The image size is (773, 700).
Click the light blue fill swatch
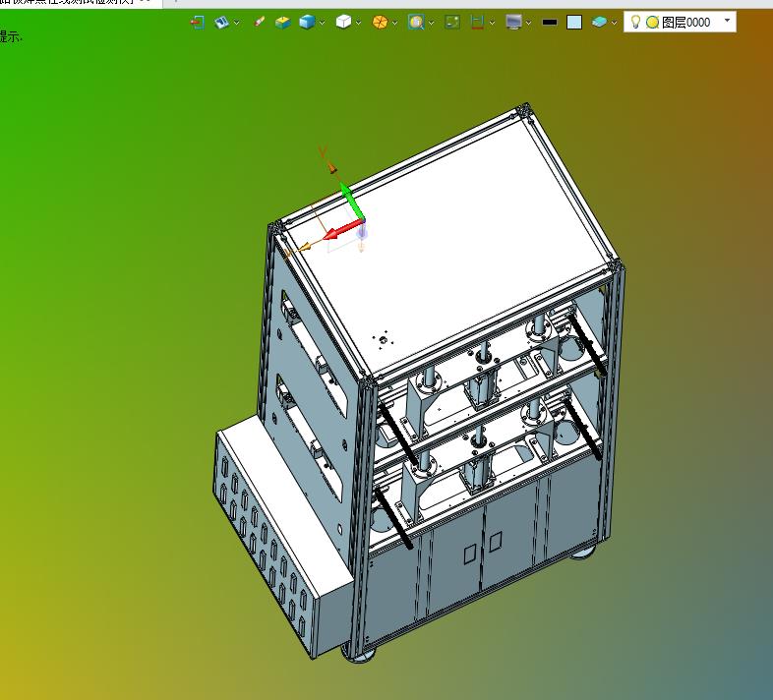[x=574, y=23]
